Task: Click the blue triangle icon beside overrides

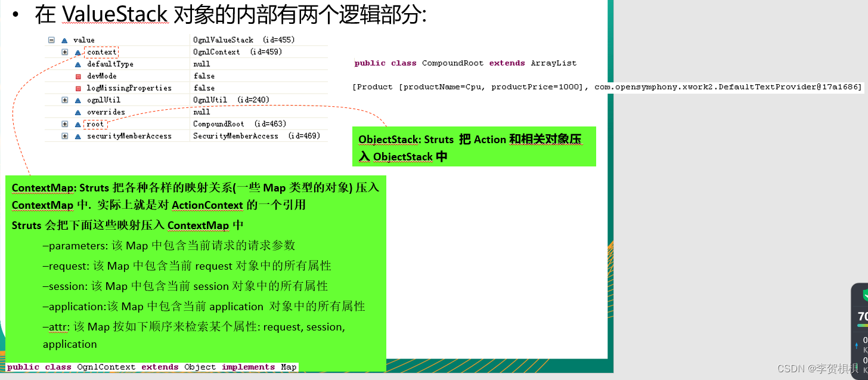Action: click(x=77, y=112)
